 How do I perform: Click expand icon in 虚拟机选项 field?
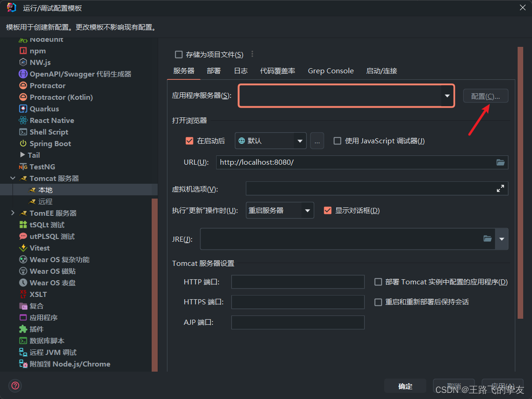coord(500,189)
